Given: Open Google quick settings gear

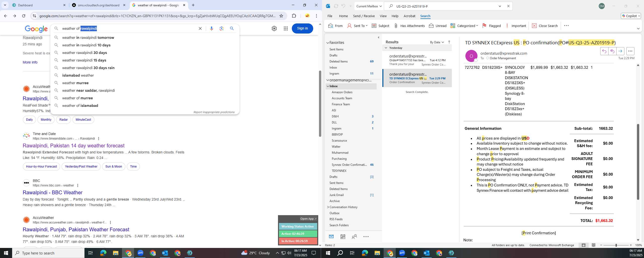Looking at the screenshot, I should [274, 28].
